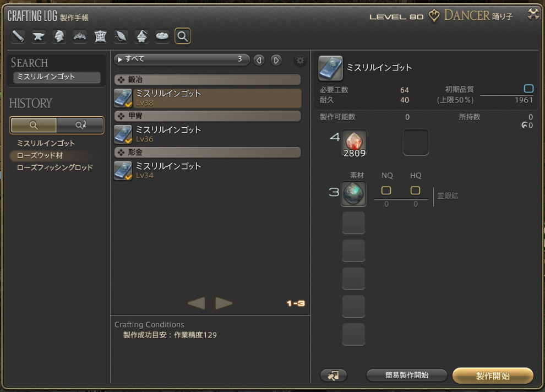Image resolution: width=545 pixels, height=392 pixels.
Task: Select the recipe search magnifier tab
Action: [x=183, y=36]
